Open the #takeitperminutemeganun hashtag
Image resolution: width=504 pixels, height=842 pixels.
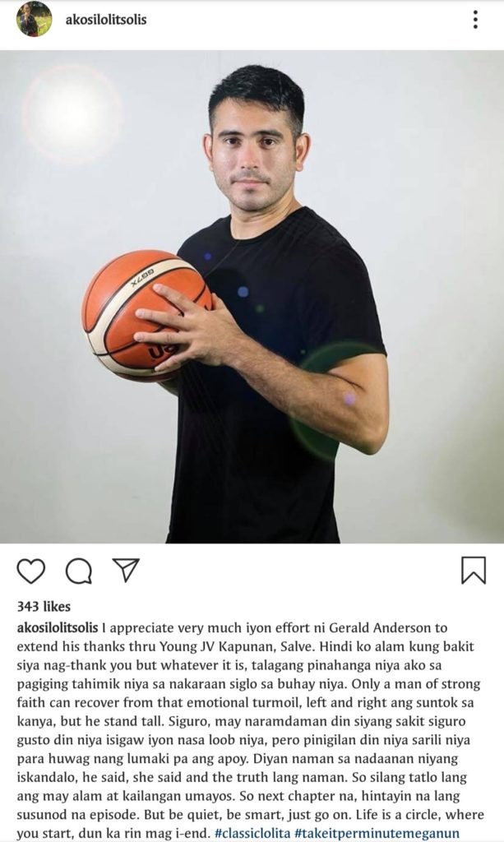[x=377, y=834]
